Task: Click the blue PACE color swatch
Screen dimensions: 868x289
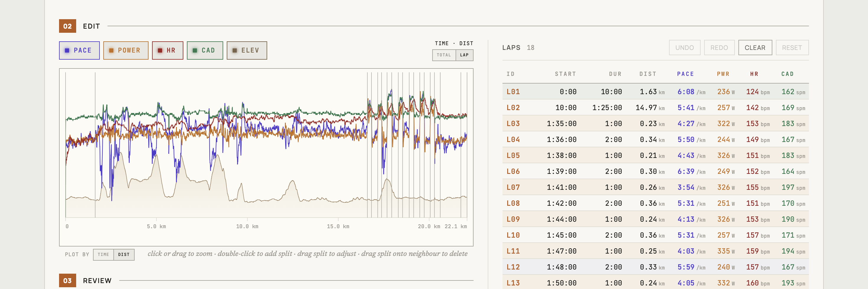Action: pyautogui.click(x=67, y=50)
